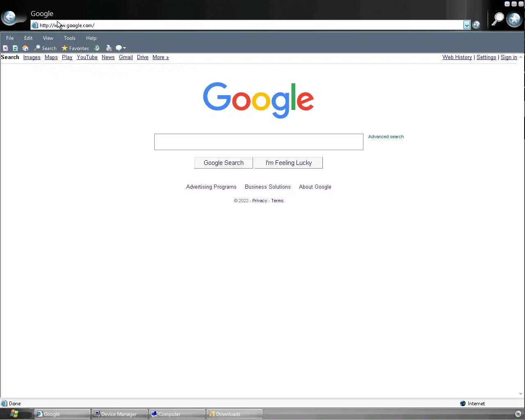
Task: Click the browser Back arrow button
Action: tap(9, 17)
